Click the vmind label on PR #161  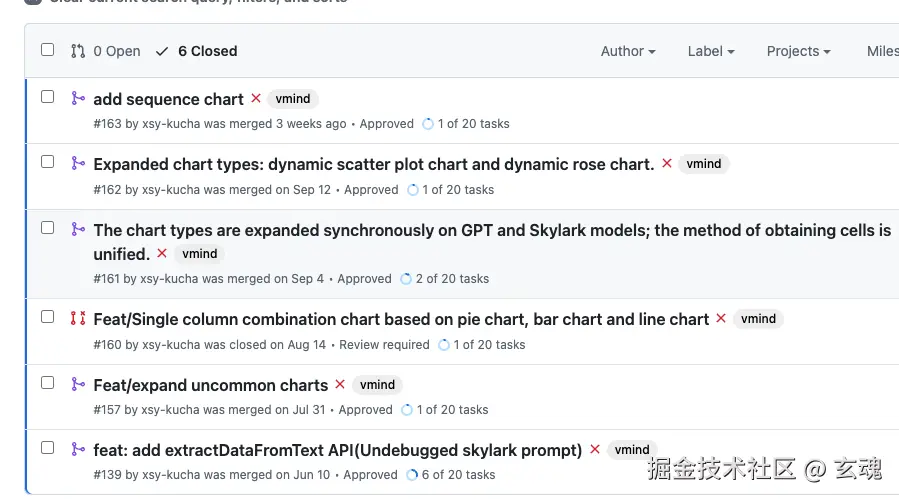[200, 254]
